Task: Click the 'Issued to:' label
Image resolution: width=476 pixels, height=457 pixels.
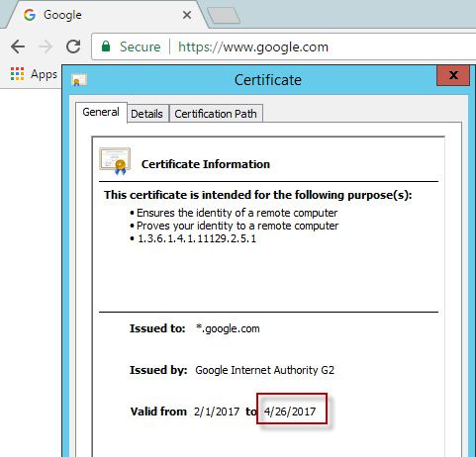Action: [x=157, y=328]
